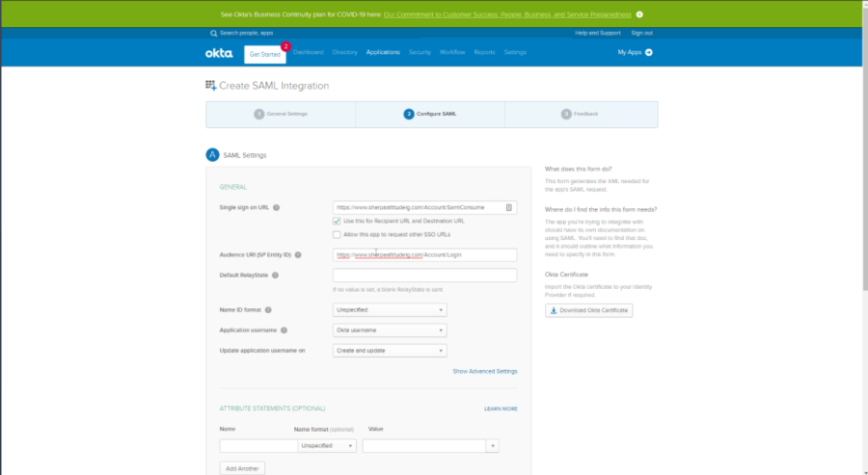This screenshot has height=475, width=868.
Task: Open the Applications menu
Action: [x=383, y=52]
